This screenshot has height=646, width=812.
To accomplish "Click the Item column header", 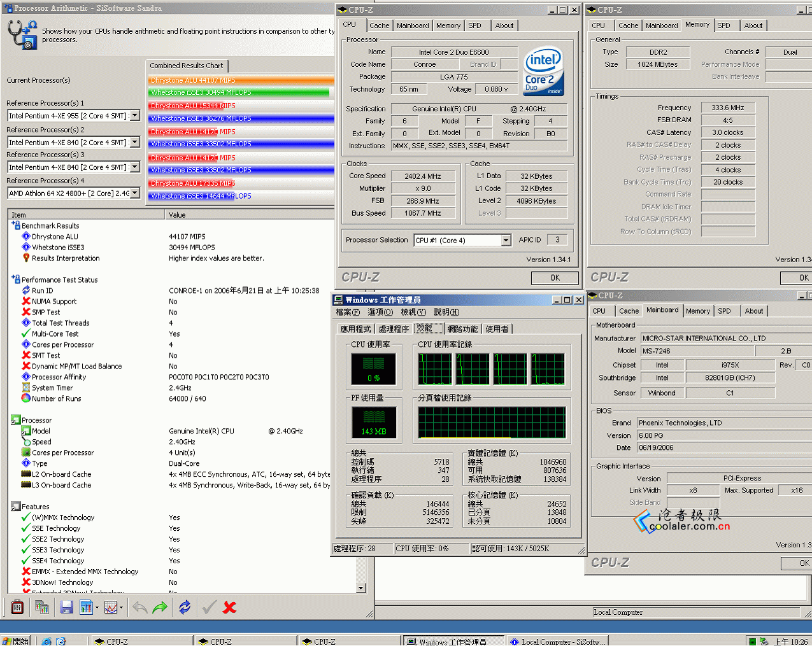I will (87, 214).
